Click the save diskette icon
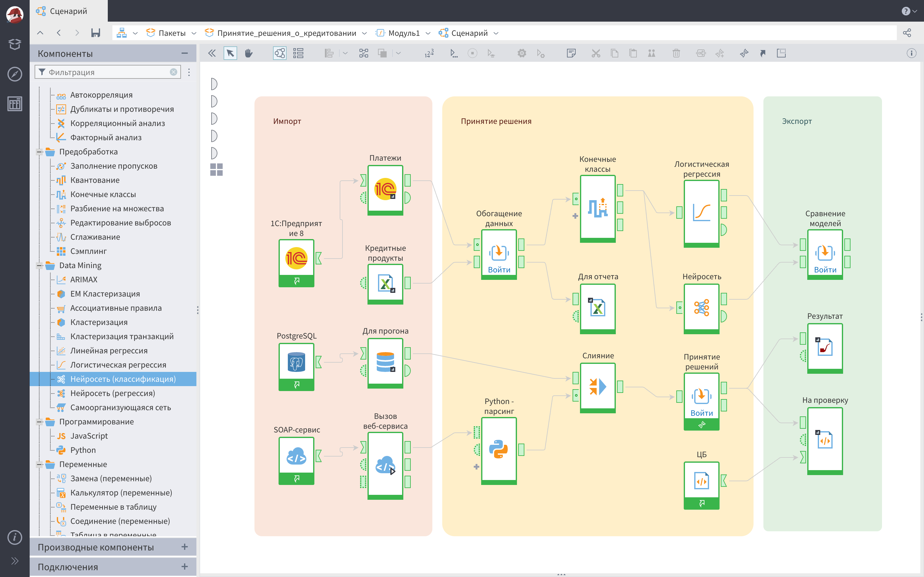Screen dimensions: 924x577 [95, 33]
